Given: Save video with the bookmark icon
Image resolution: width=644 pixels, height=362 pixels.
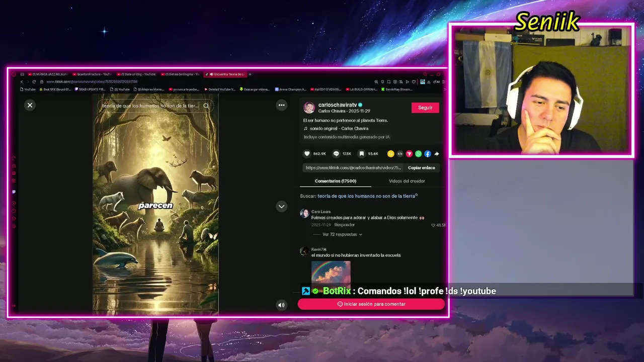Looking at the screenshot, I should [361, 154].
